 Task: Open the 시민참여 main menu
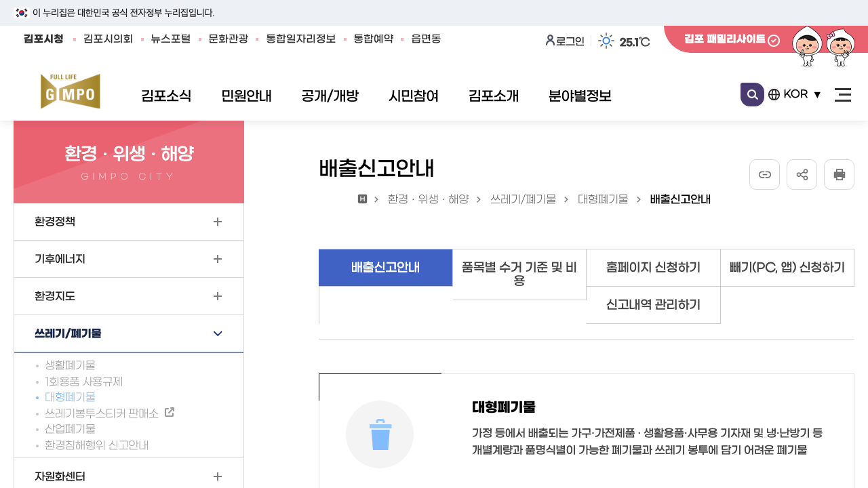click(x=414, y=96)
